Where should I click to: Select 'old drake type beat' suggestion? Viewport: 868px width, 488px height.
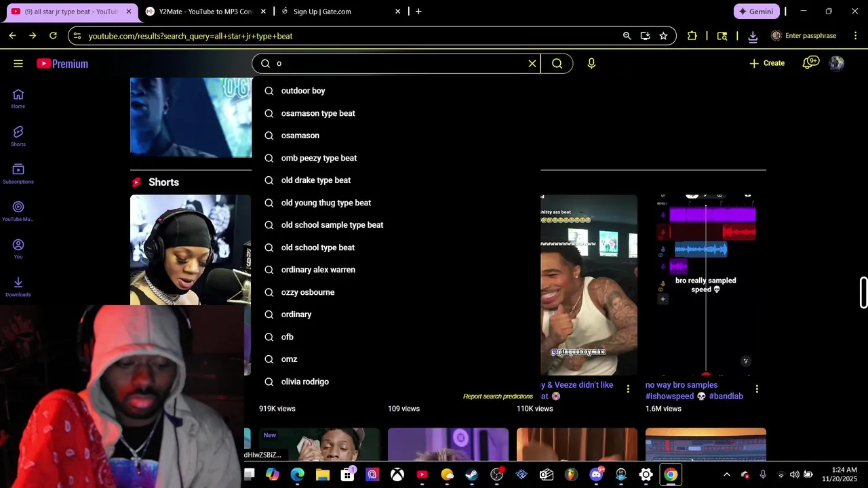click(396, 180)
